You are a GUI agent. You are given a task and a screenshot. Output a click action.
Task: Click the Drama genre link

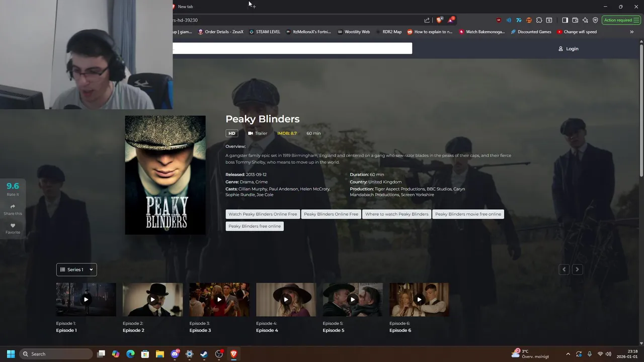coord(247,182)
